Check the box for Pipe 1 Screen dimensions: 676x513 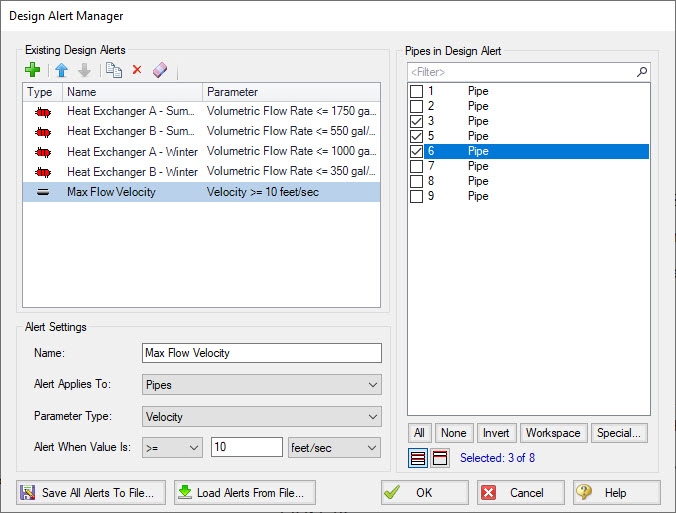pyautogui.click(x=416, y=91)
